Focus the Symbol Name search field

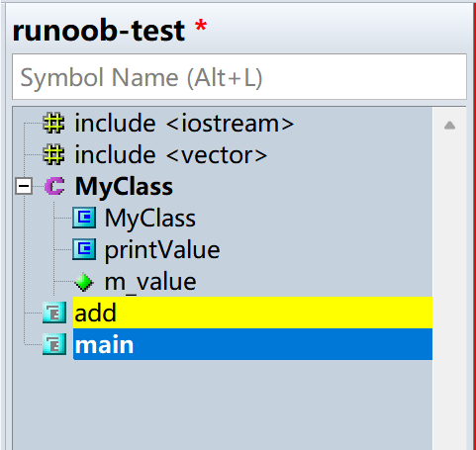239,77
